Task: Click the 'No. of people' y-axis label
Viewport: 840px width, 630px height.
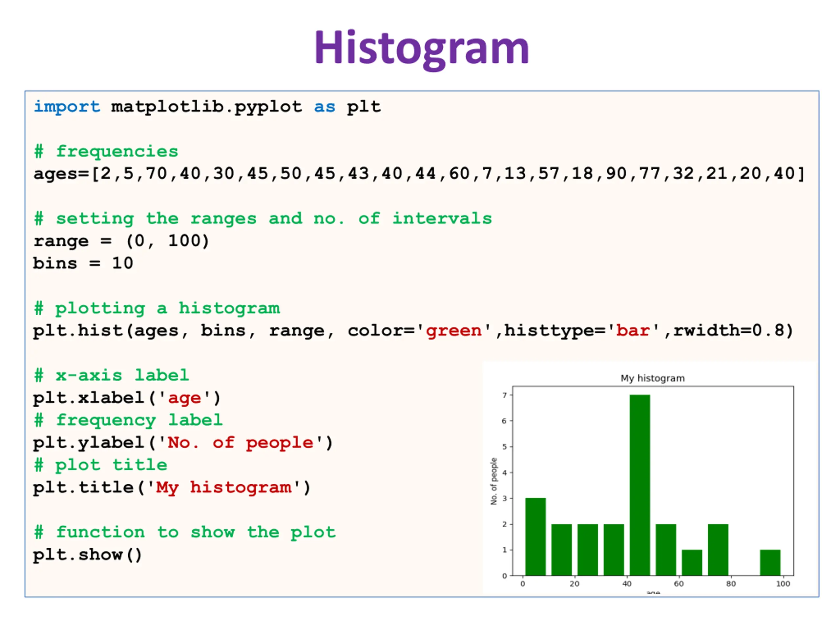Action: pos(494,481)
